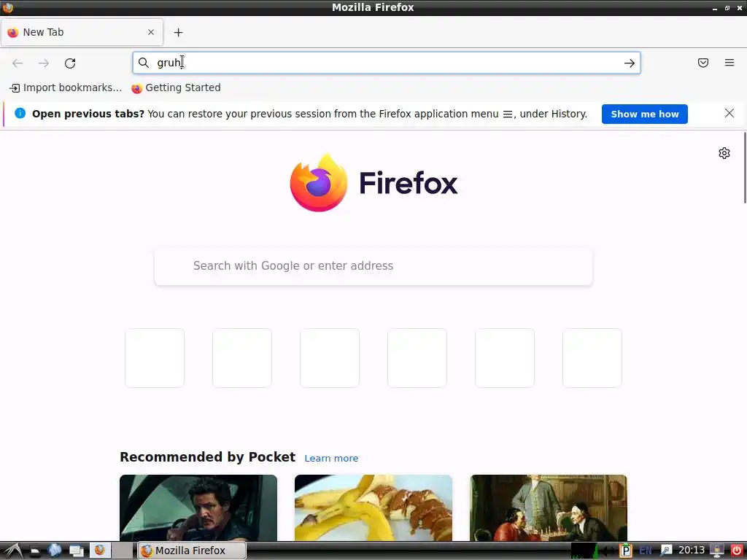Image resolution: width=747 pixels, height=560 pixels.
Task: Click the Firefox launcher in taskbar
Action: tap(100, 550)
